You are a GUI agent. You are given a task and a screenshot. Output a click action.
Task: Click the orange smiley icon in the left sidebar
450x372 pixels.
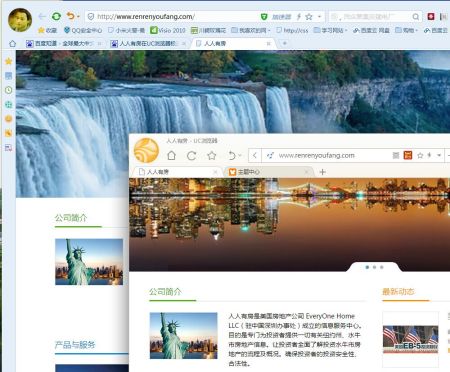coord(9,119)
